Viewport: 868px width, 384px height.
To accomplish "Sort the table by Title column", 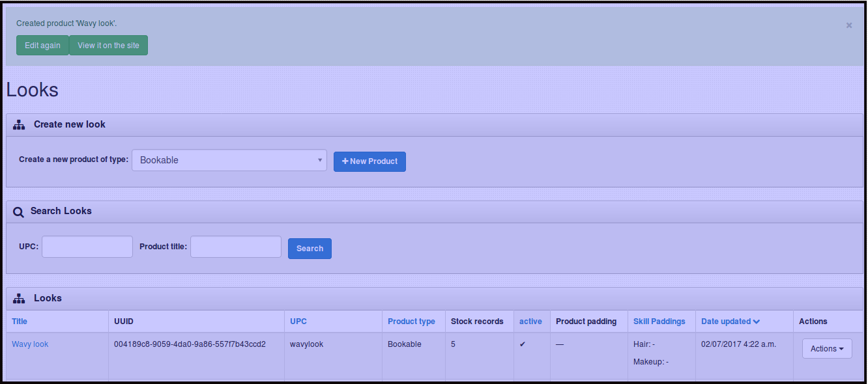I will [x=20, y=322].
